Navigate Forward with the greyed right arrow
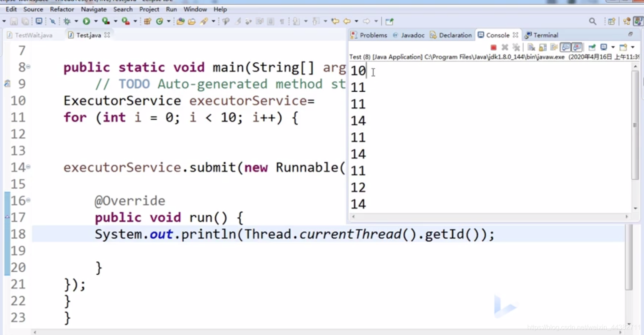This screenshot has height=335, width=644. [x=366, y=21]
